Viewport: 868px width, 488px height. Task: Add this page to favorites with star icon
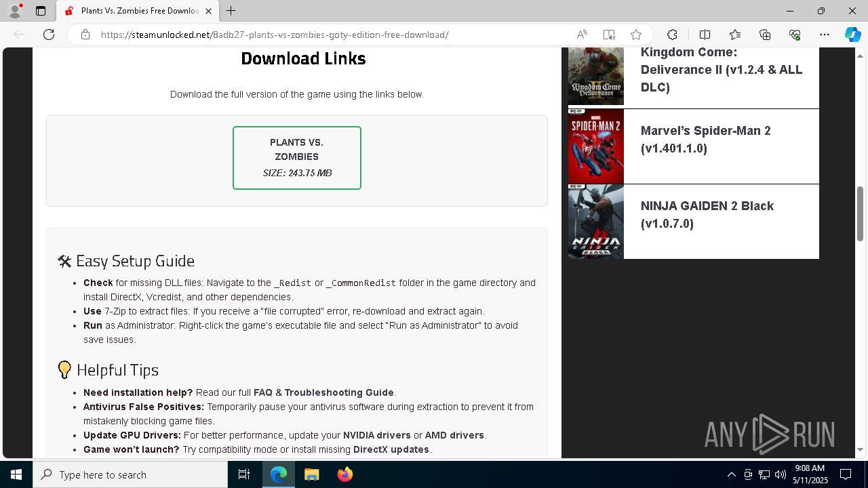[636, 35]
